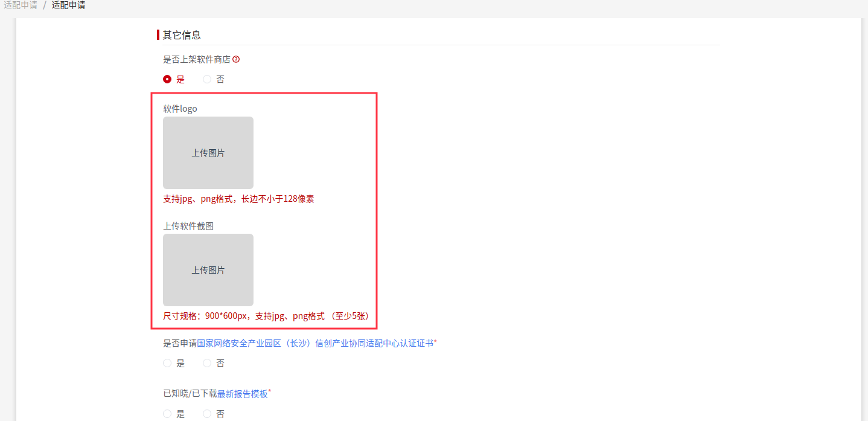Screen dimensions: 868x421
Task: Click the 是否上架软件商店 question label
Action: [x=197, y=59]
